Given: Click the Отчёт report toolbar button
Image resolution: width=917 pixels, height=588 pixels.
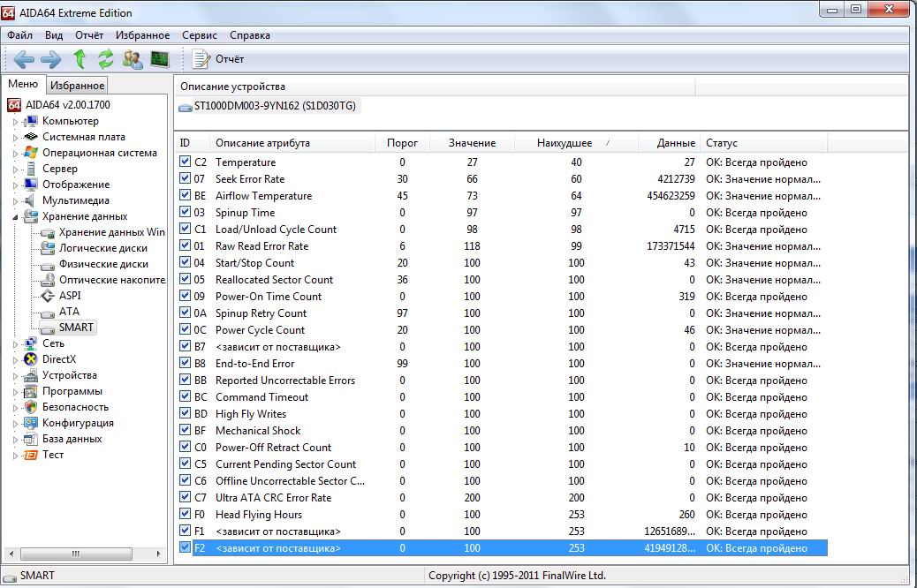Looking at the screenshot, I should (x=219, y=59).
